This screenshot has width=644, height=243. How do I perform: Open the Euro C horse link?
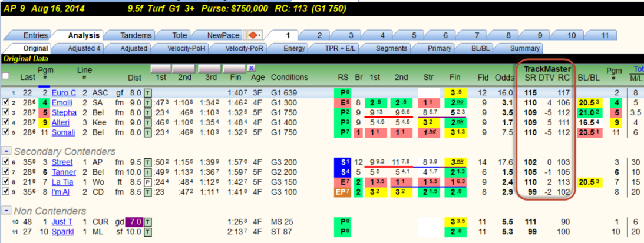pos(64,93)
